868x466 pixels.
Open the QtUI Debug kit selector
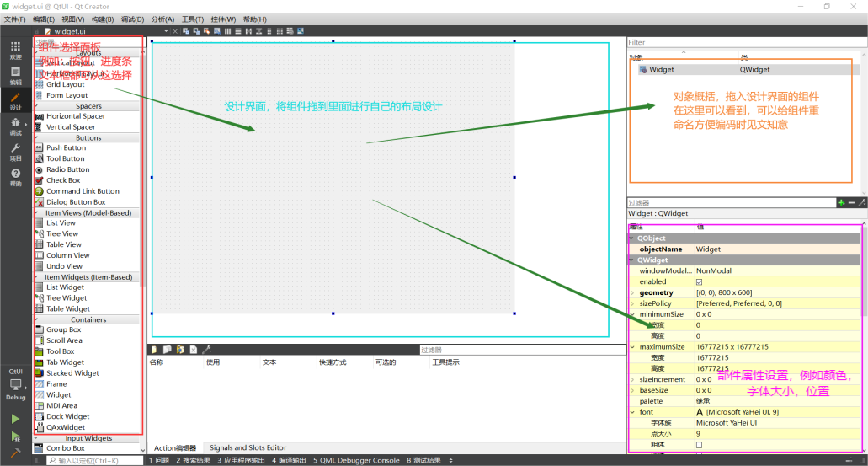point(15,383)
